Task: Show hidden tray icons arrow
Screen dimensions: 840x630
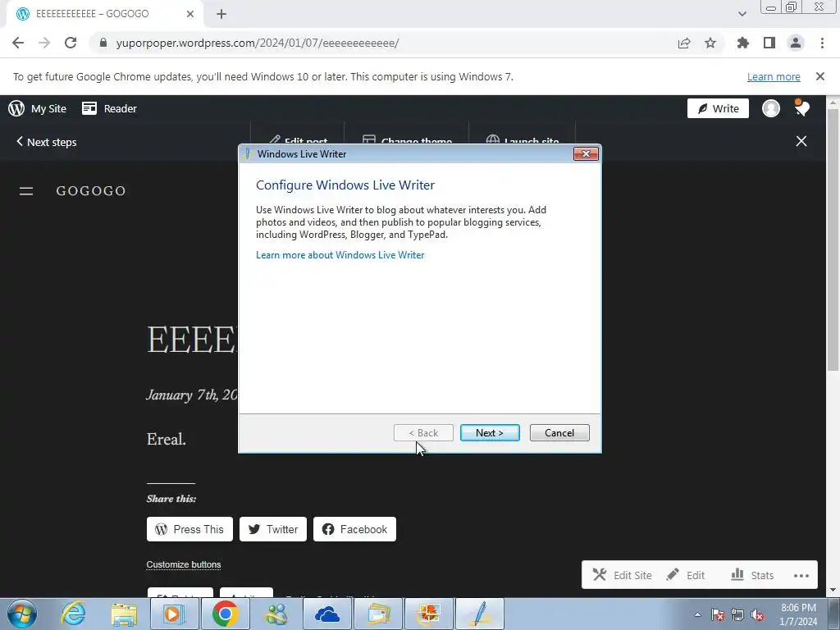Action: click(697, 614)
